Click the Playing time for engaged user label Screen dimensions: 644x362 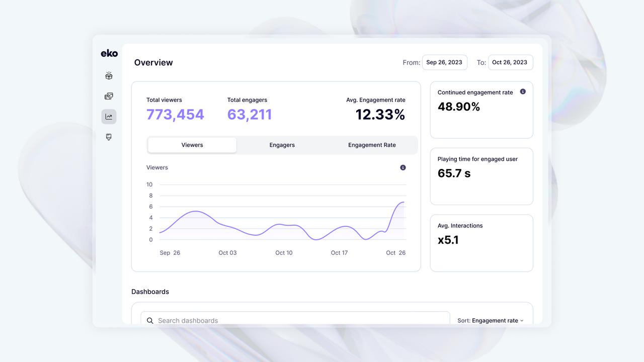[477, 159]
